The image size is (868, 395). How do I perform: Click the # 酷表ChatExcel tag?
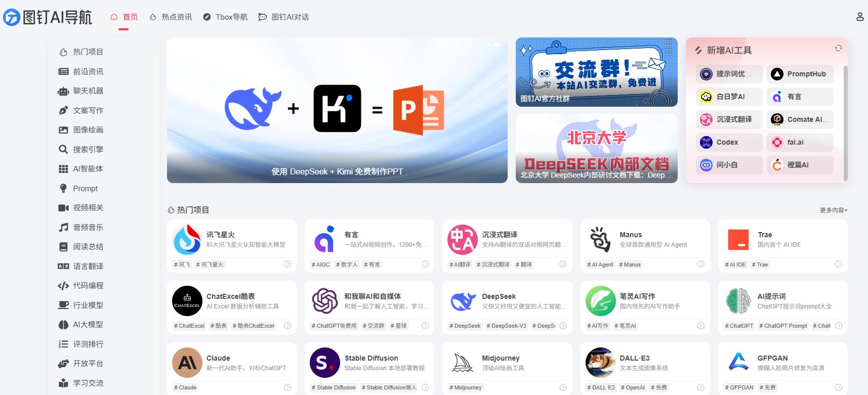254,326
